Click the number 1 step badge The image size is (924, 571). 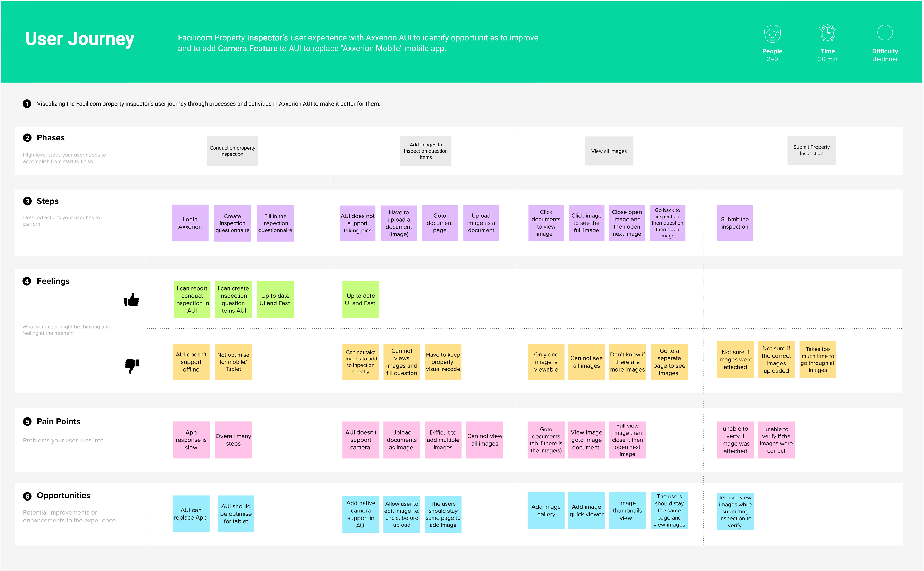pos(27,104)
